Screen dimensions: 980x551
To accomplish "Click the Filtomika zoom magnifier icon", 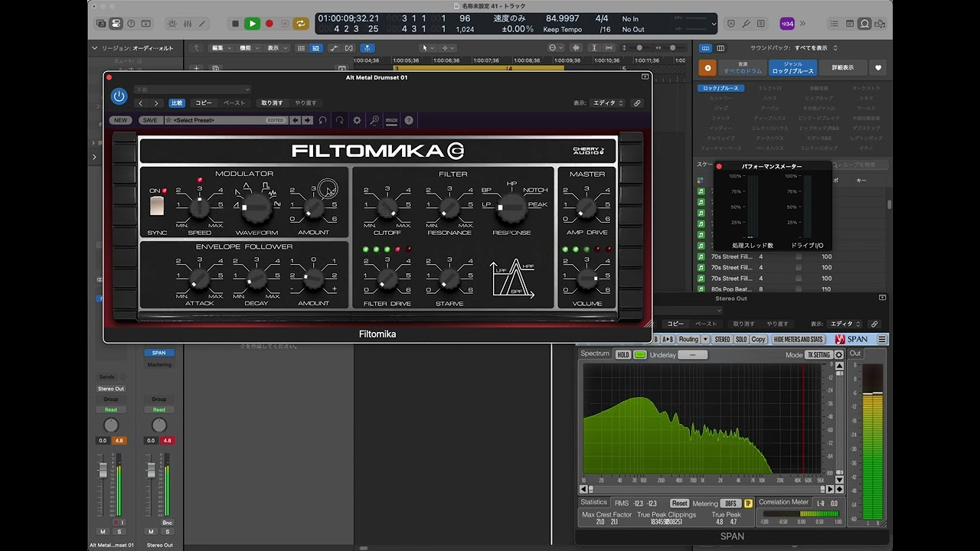I will point(374,120).
